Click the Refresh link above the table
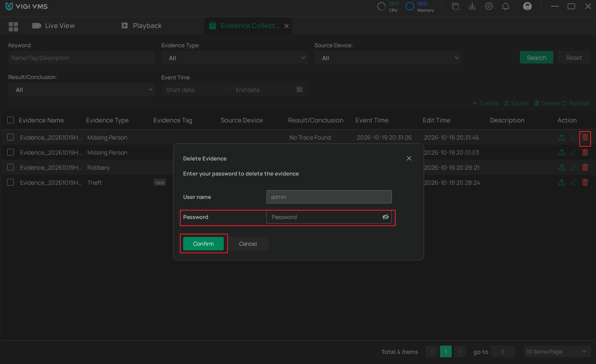This screenshot has height=364, width=596. click(576, 103)
